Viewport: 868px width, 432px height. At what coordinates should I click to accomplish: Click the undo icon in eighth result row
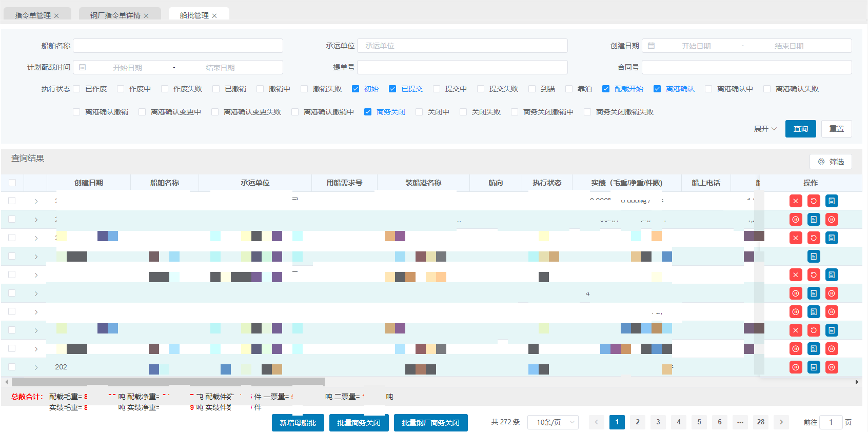[x=814, y=330]
